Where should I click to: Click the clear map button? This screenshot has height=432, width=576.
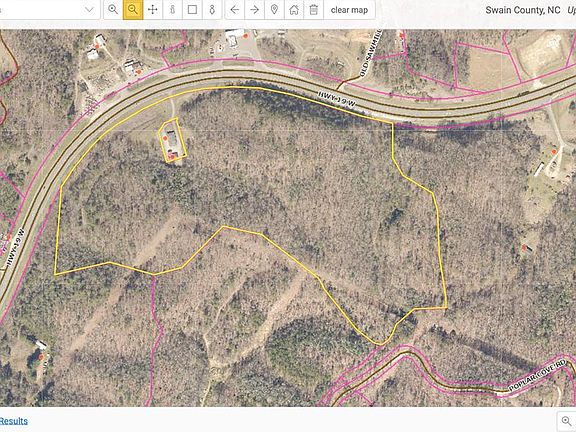pyautogui.click(x=349, y=10)
